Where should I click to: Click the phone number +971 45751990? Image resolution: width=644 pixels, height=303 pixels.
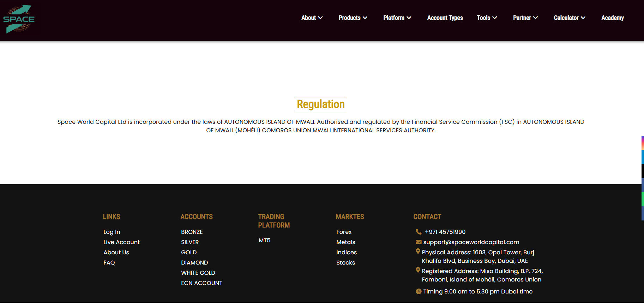pyautogui.click(x=445, y=232)
